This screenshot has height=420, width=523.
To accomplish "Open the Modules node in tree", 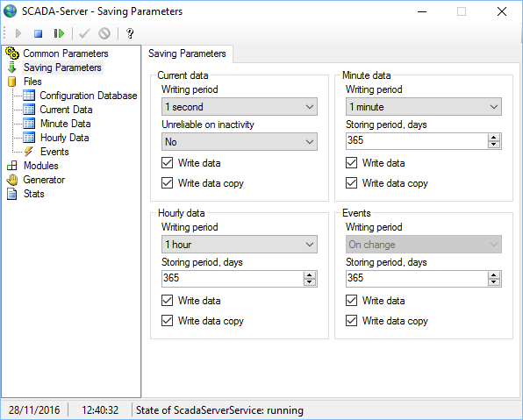I will point(40,166).
